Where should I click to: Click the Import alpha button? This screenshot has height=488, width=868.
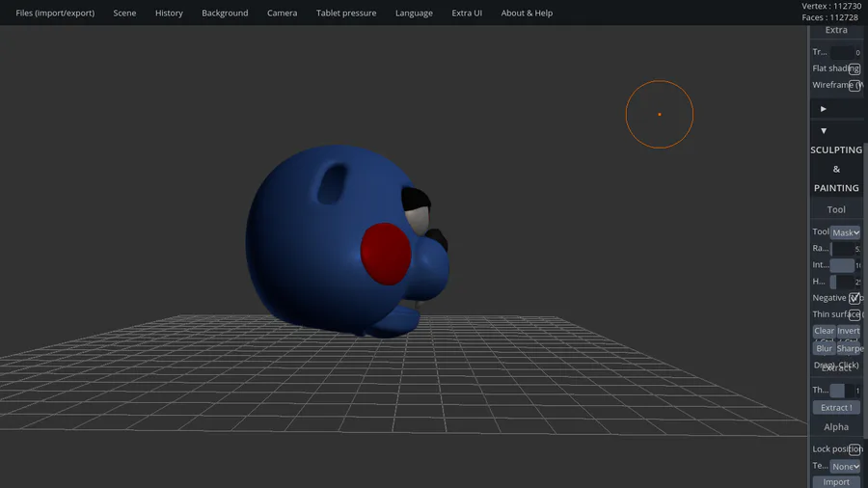tap(836, 482)
